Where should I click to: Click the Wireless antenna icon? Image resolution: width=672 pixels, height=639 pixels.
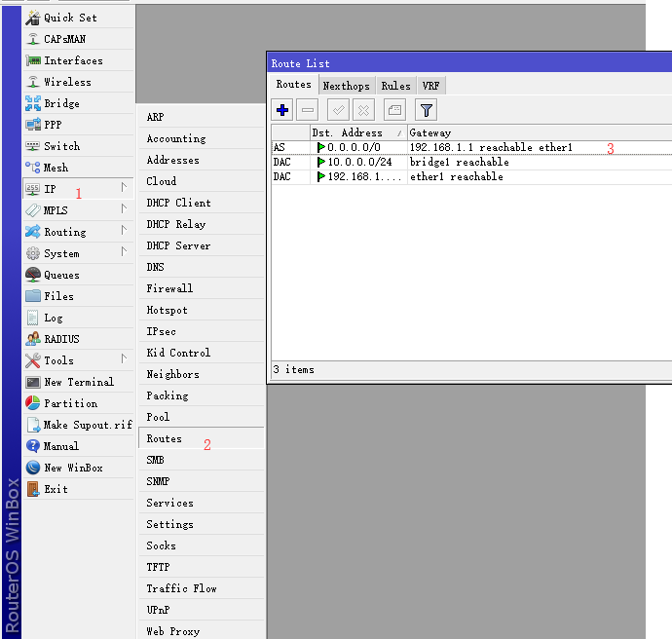click(33, 82)
